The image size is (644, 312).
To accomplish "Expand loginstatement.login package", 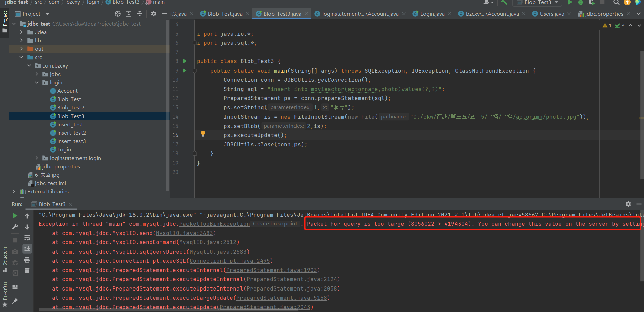I will point(37,158).
